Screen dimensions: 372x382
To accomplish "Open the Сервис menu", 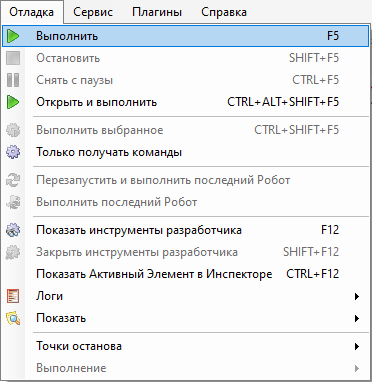I will pos(93,12).
